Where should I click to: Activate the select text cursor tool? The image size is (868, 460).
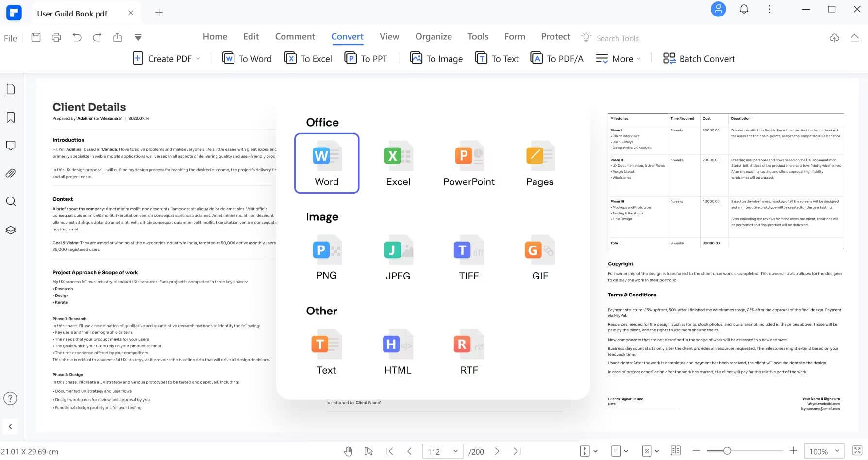(x=369, y=451)
